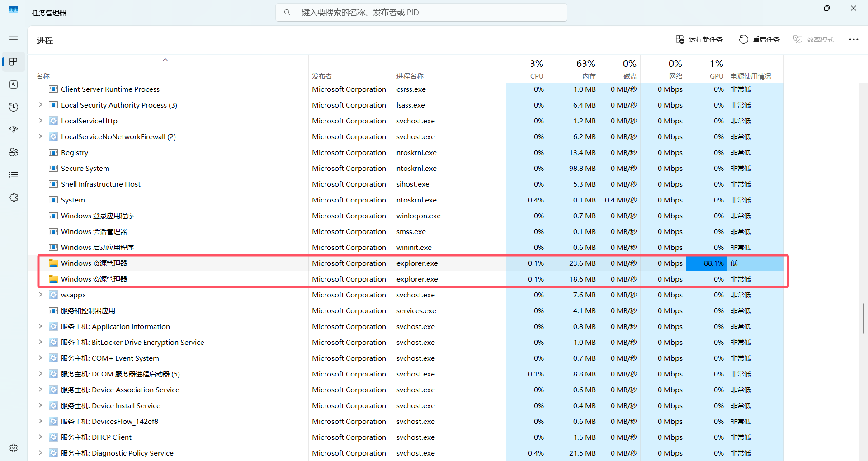The width and height of the screenshot is (868, 461).
Task: Click the vertical scrollbar thumb
Action: [x=863, y=318]
